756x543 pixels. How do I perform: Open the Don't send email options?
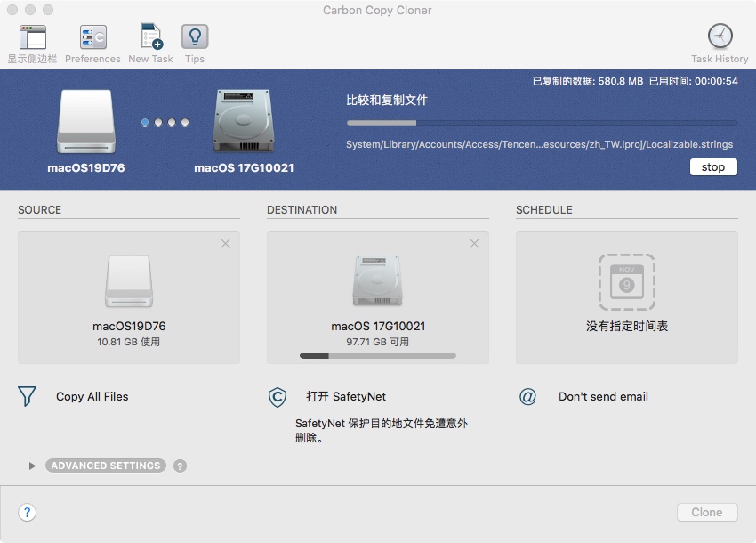click(x=603, y=396)
